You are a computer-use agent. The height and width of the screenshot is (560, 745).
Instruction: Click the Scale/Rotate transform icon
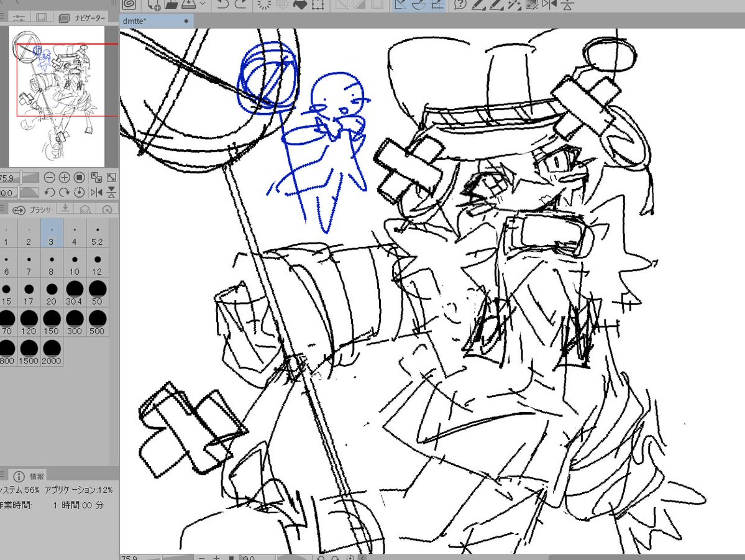(x=318, y=5)
